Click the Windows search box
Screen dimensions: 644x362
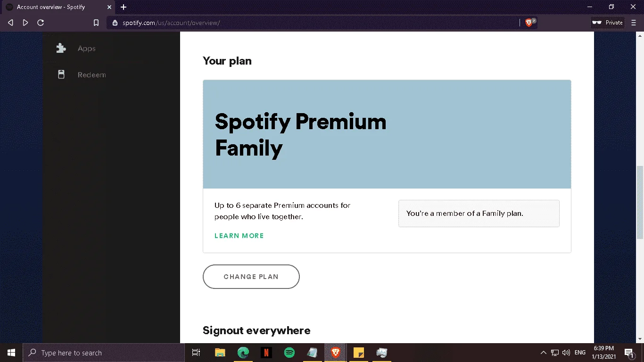[104, 353]
